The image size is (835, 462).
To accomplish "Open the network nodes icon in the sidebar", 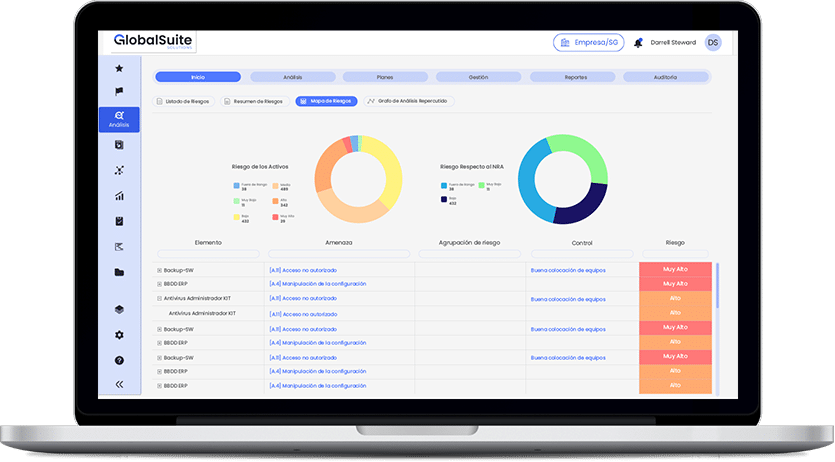I will pos(119,171).
